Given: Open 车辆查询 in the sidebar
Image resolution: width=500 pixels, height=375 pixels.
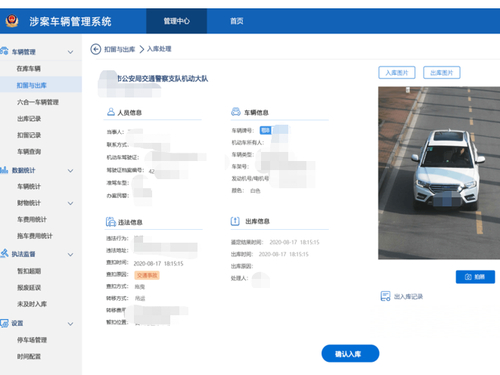Looking at the screenshot, I should pos(29,152).
